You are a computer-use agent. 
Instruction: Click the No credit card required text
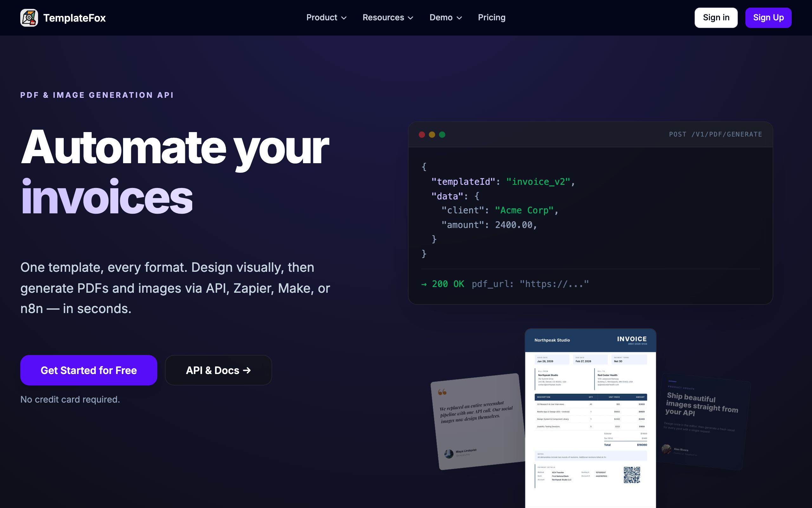pyautogui.click(x=70, y=399)
